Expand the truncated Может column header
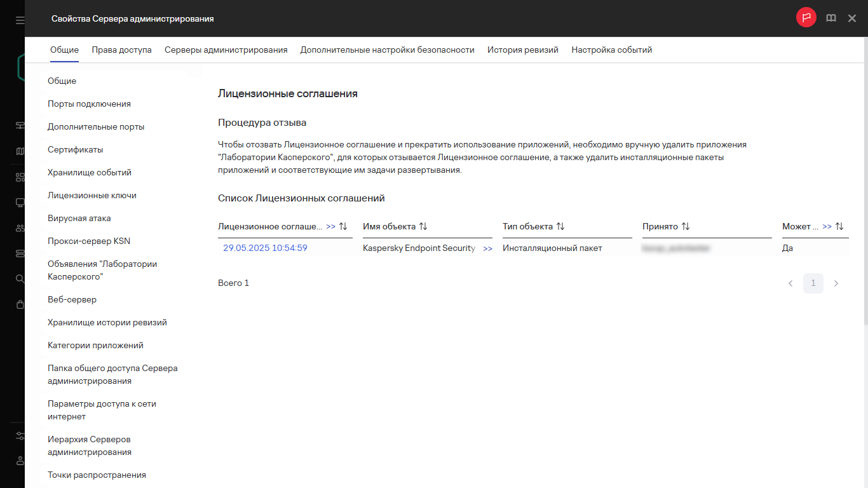This screenshot has height=488, width=868. tap(827, 227)
